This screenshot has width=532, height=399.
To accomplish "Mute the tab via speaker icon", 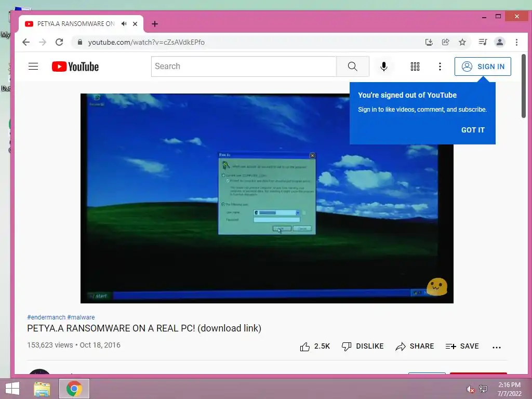I will 124,24.
